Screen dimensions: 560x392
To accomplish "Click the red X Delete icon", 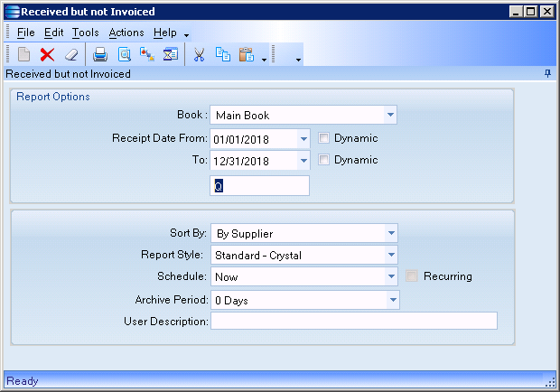I will pos(47,54).
